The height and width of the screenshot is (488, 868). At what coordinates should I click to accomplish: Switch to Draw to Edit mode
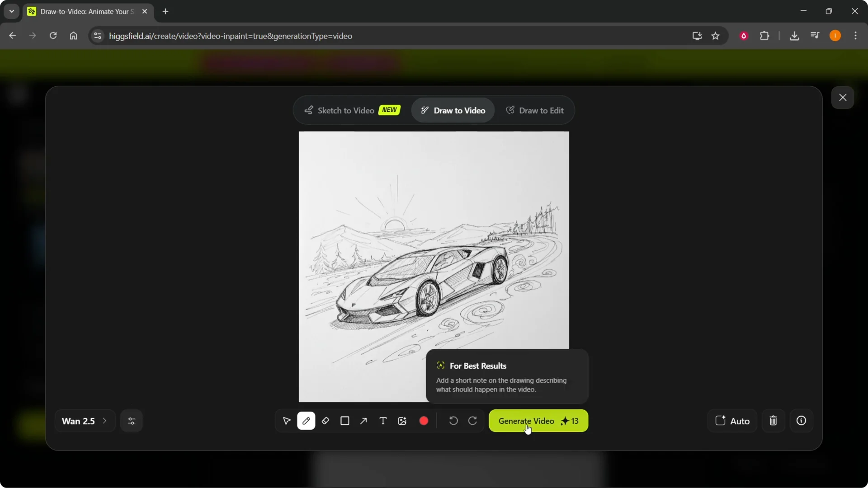coord(535,110)
